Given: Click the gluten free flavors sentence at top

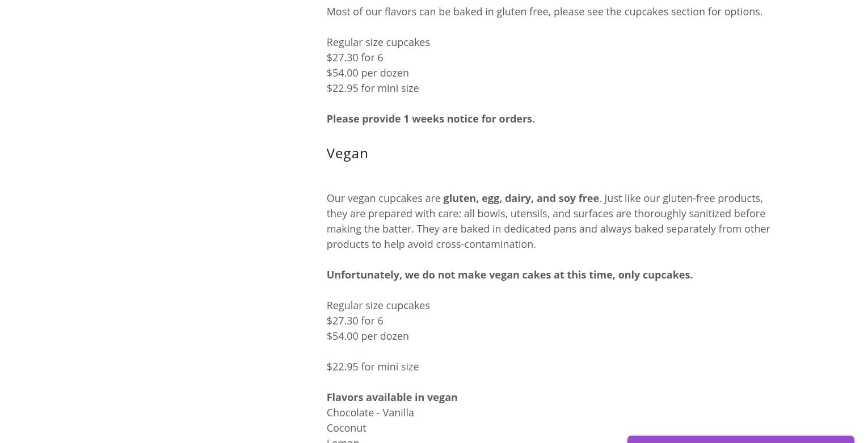Looking at the screenshot, I should pyautogui.click(x=544, y=11).
